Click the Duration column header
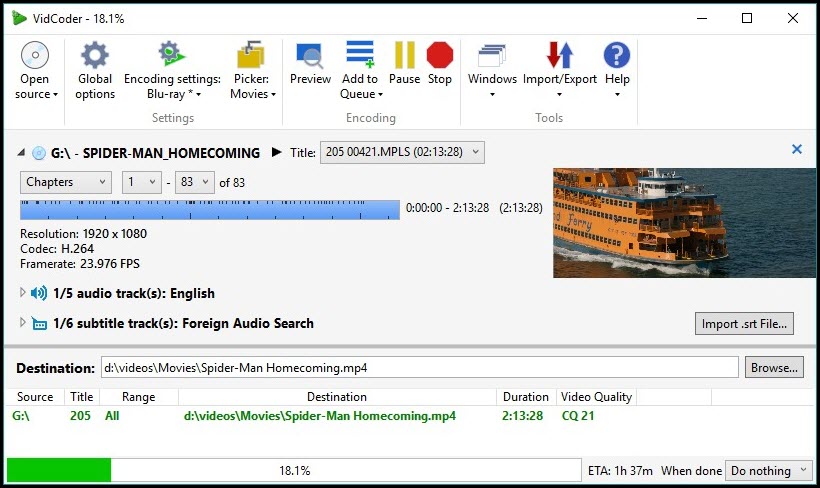This screenshot has height=488, width=820. point(526,397)
